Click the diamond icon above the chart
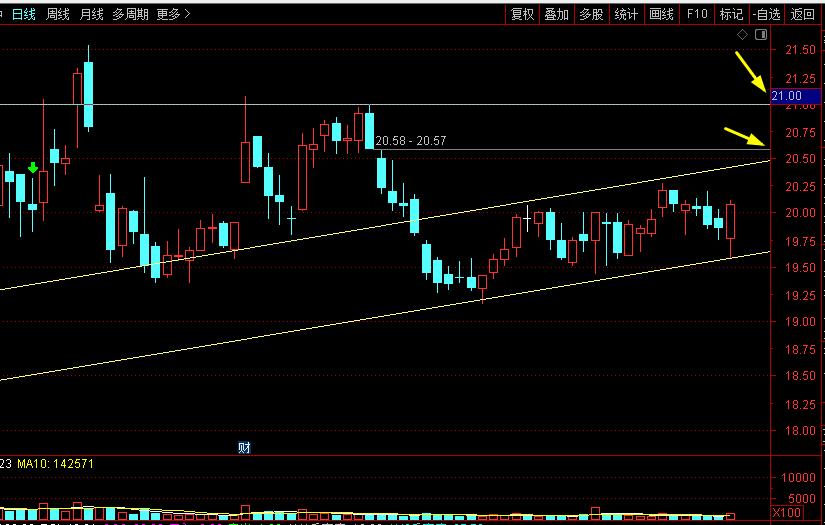 (x=742, y=35)
